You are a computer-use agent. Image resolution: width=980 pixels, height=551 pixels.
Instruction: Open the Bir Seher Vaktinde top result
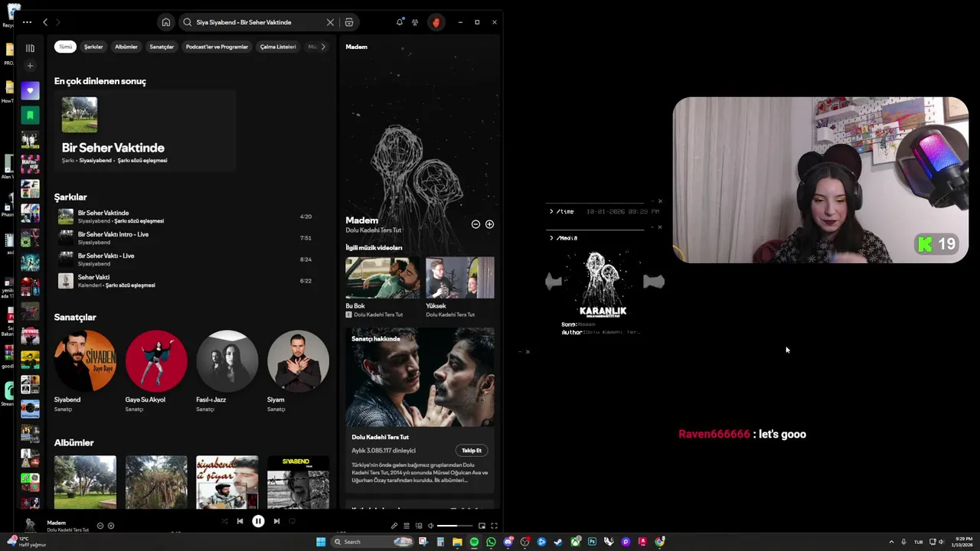point(145,129)
